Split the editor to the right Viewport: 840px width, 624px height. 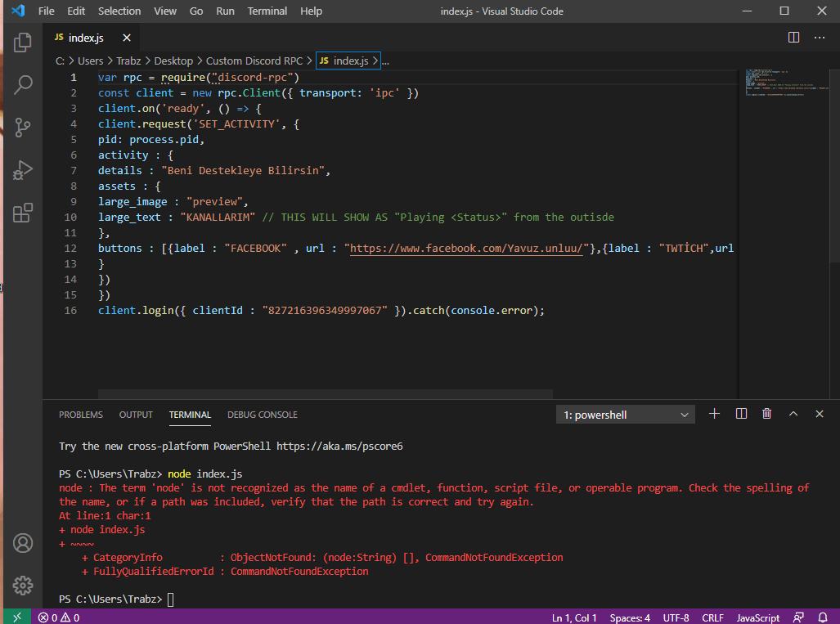pyautogui.click(x=794, y=38)
